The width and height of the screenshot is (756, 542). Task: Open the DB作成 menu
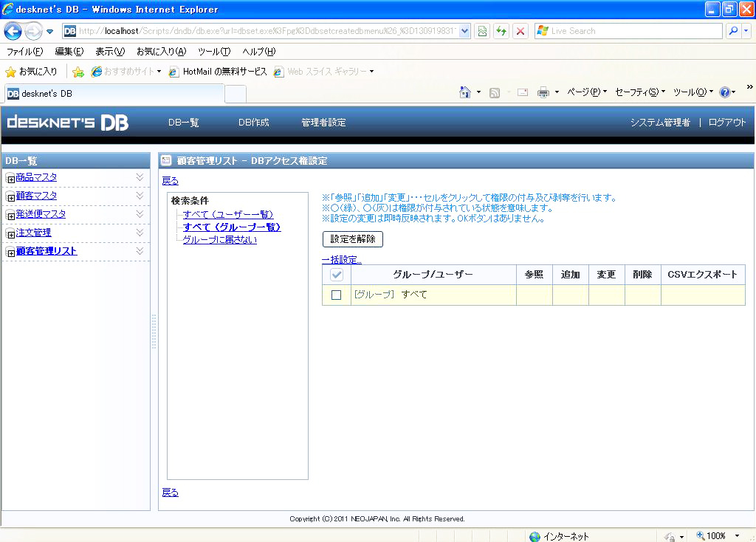(x=253, y=123)
